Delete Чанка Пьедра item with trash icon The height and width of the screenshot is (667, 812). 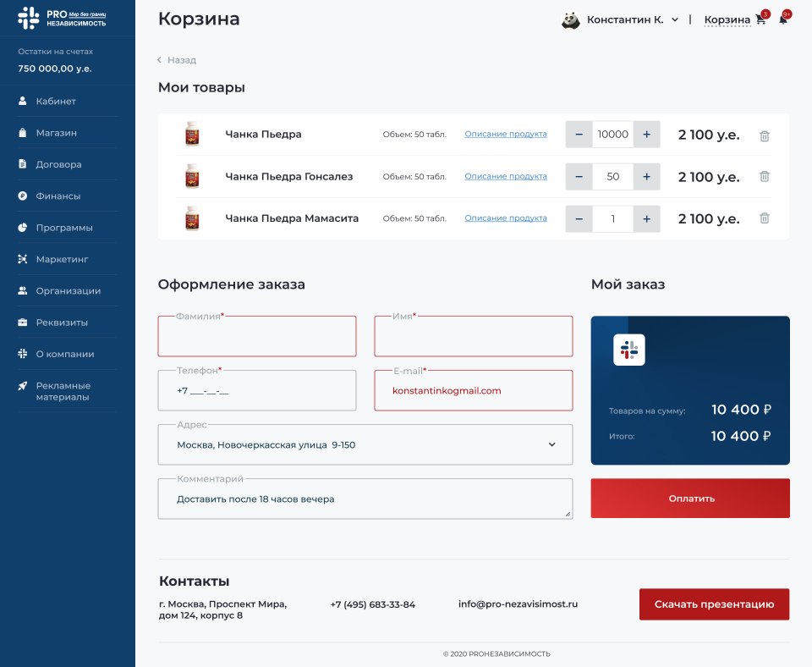click(764, 135)
